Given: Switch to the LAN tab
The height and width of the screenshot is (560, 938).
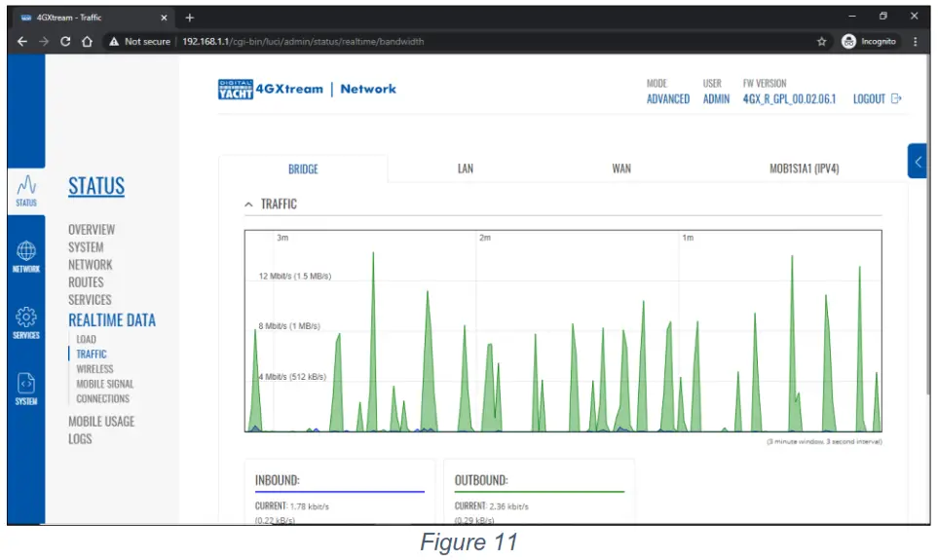Looking at the screenshot, I should tap(466, 168).
